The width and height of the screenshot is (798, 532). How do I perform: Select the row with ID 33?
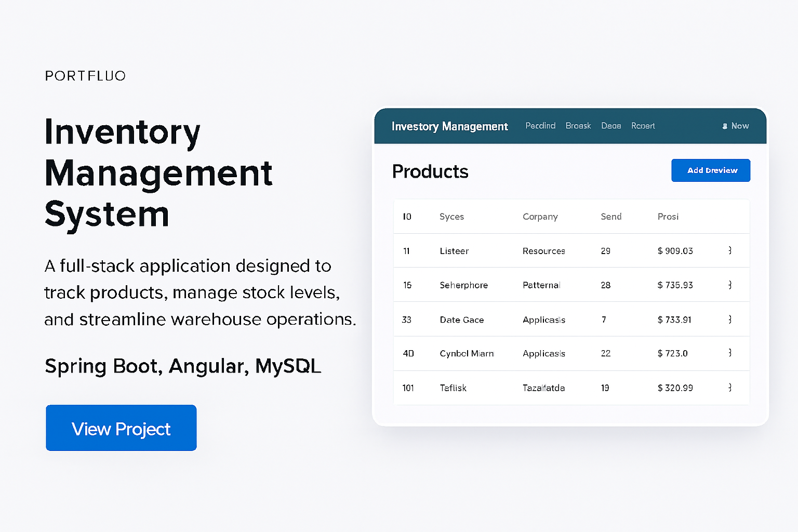[520, 319]
